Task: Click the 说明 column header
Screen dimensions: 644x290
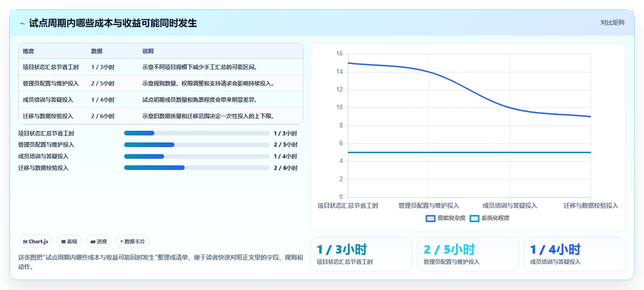Action: (148, 51)
